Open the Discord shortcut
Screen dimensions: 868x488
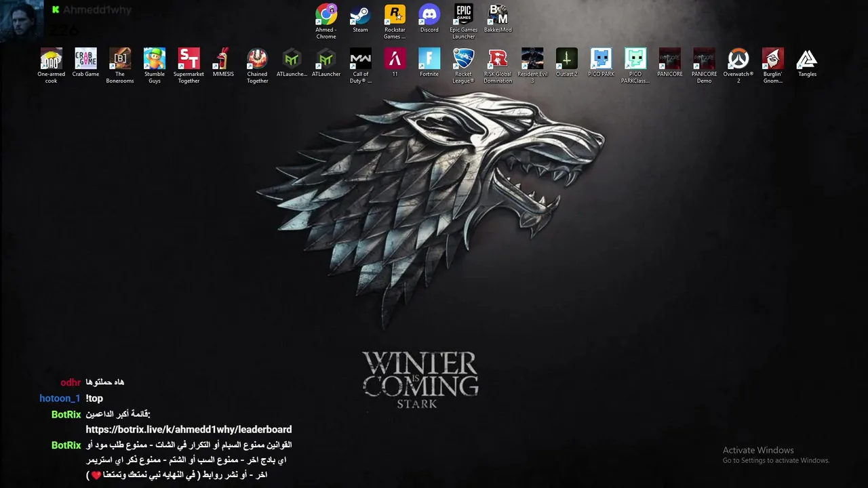[429, 19]
